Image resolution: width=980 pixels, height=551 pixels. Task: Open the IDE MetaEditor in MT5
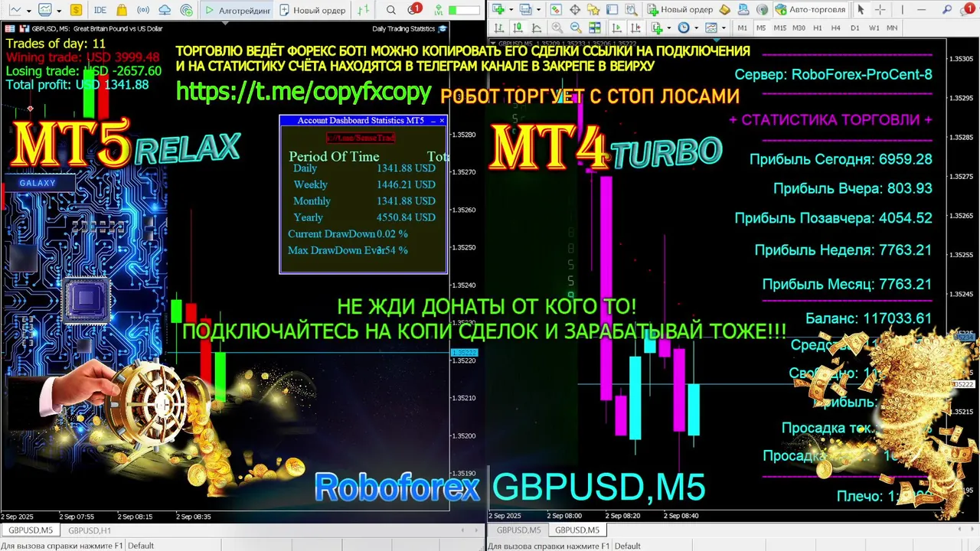pos(100,10)
